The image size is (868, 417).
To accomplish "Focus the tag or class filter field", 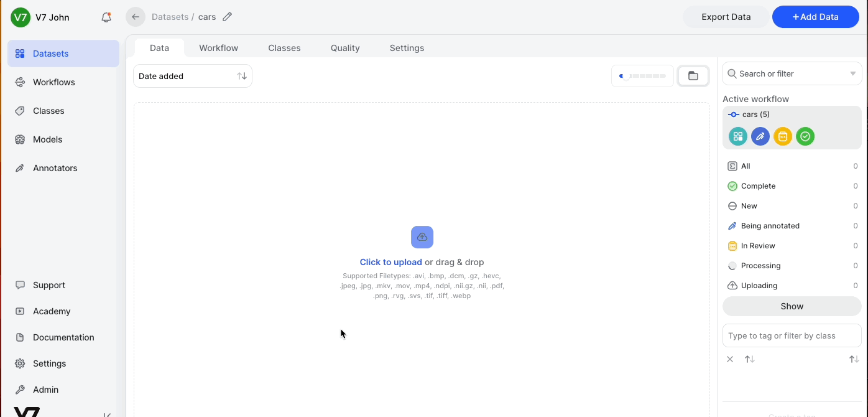I will tap(792, 335).
